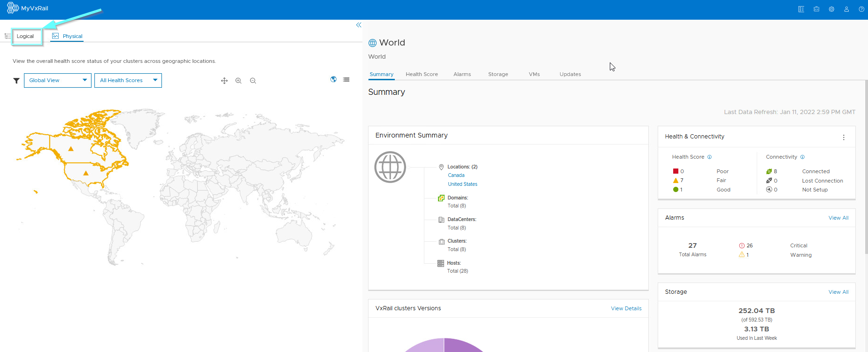Open the tasks checklist icon in header
Viewport: 868px width, 352px height.
click(x=801, y=9)
